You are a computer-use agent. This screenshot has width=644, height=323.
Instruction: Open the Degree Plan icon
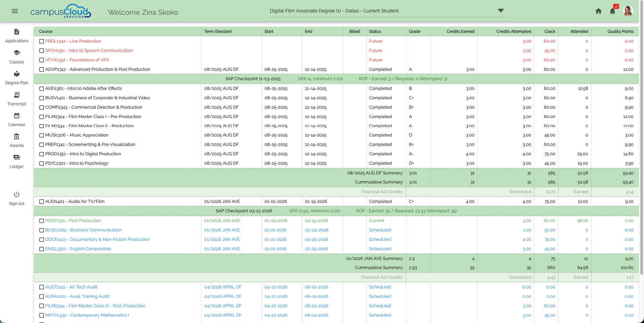pyautogui.click(x=16, y=74)
